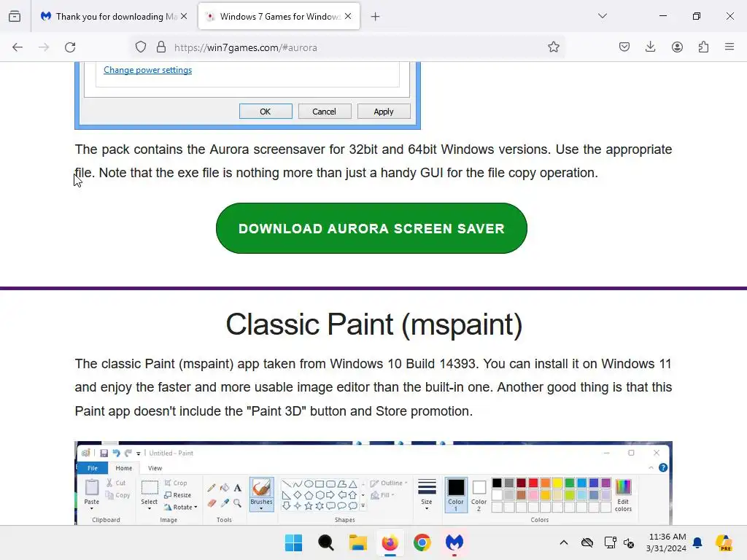Select the Magnifier tool in Paint

pos(237,503)
